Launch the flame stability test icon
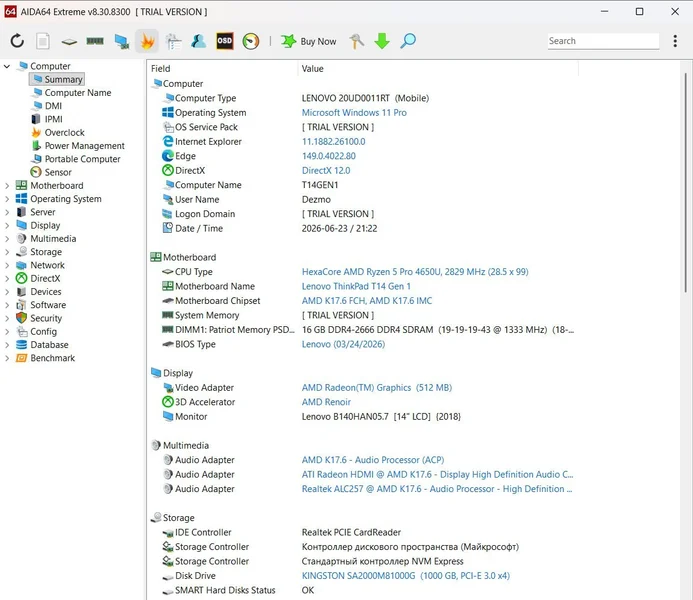This screenshot has width=693, height=600. 147,41
